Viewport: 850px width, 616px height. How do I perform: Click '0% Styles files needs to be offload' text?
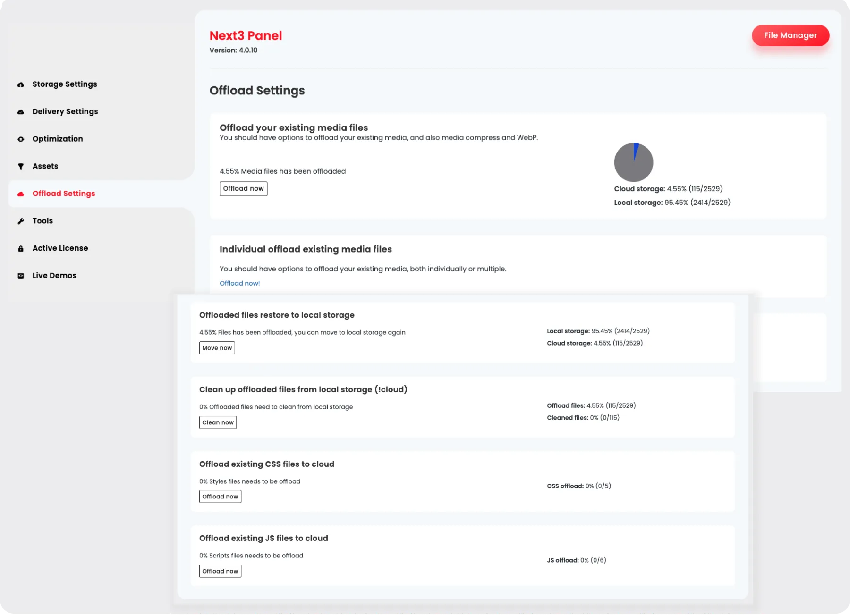click(x=250, y=481)
